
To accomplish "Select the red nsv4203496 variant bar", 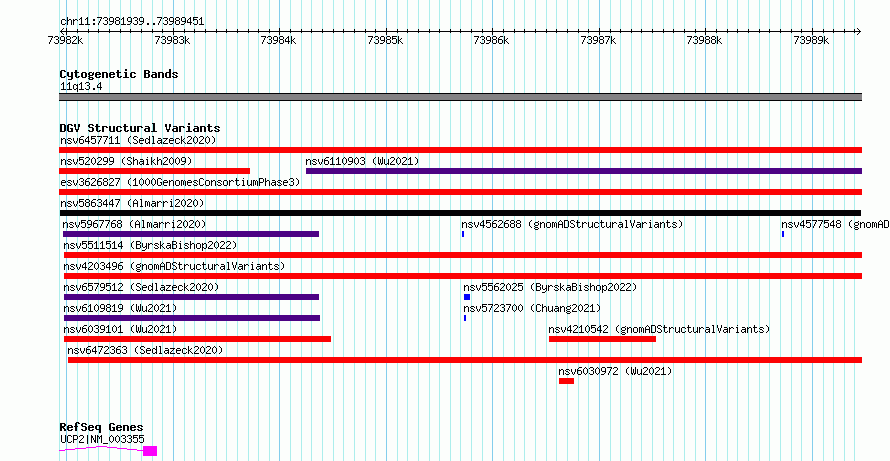I will pyautogui.click(x=463, y=276).
